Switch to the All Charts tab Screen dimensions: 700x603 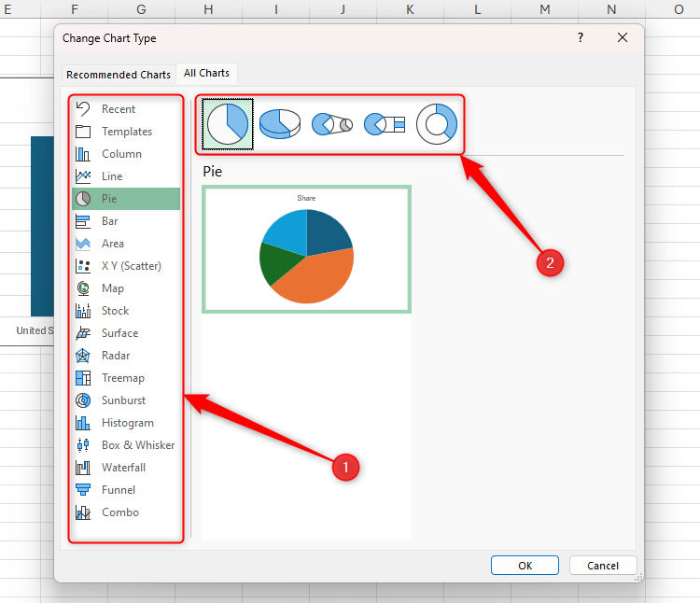coord(207,73)
